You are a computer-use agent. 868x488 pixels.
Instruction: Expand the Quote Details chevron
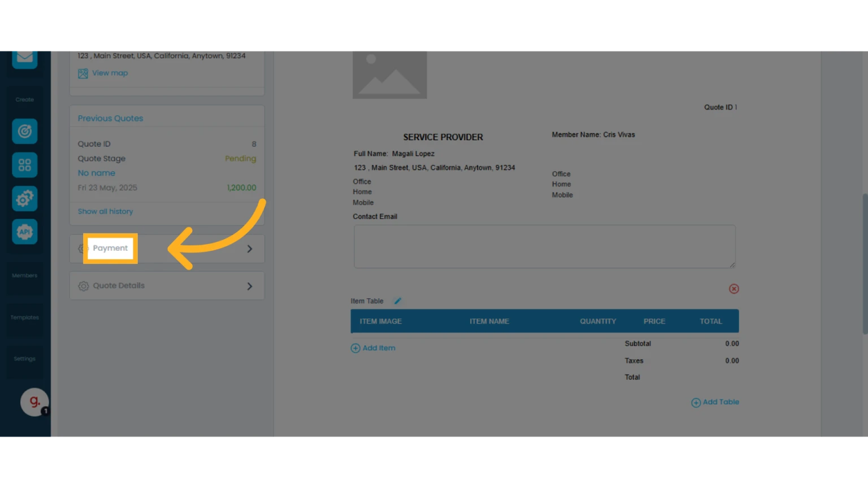click(x=250, y=286)
